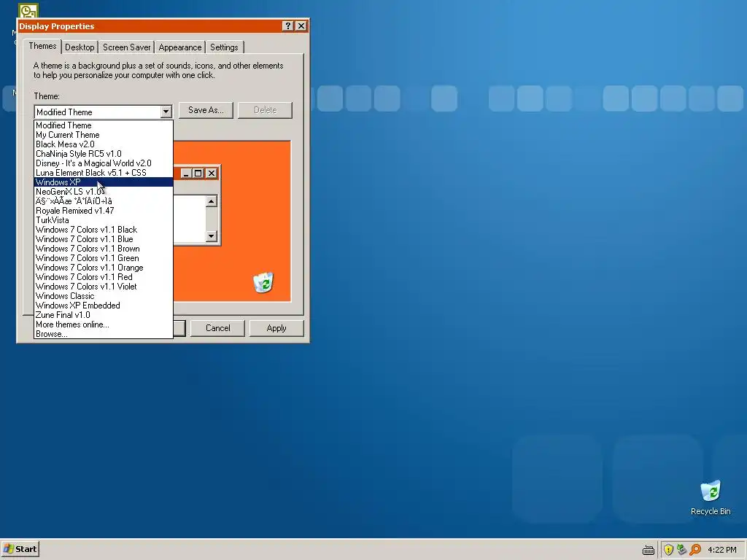
Task: Click the keyboard language bar icon on the taskbar
Action: click(x=649, y=550)
